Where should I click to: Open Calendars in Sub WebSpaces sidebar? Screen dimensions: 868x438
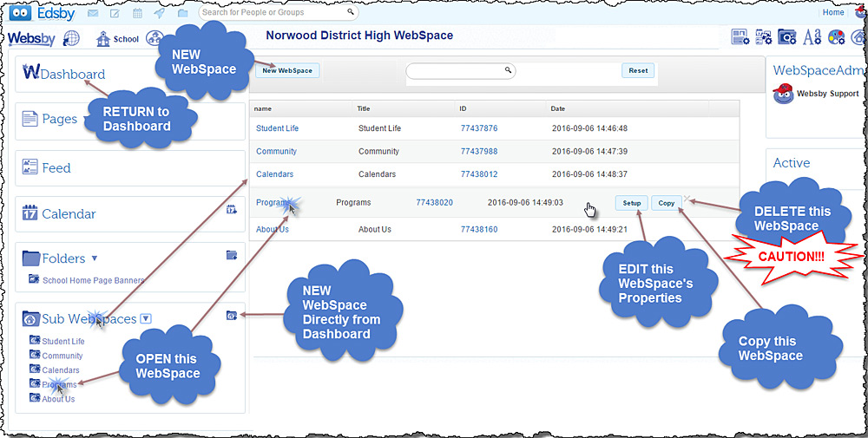click(61, 370)
